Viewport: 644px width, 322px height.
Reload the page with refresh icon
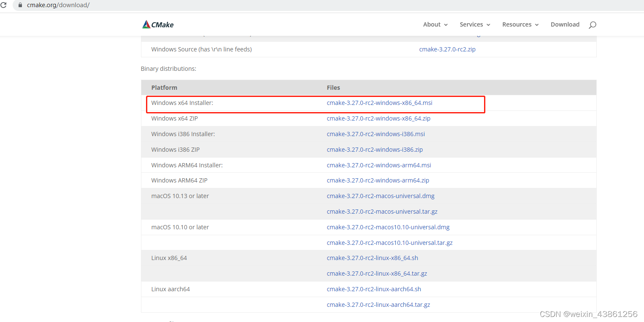[3, 5]
